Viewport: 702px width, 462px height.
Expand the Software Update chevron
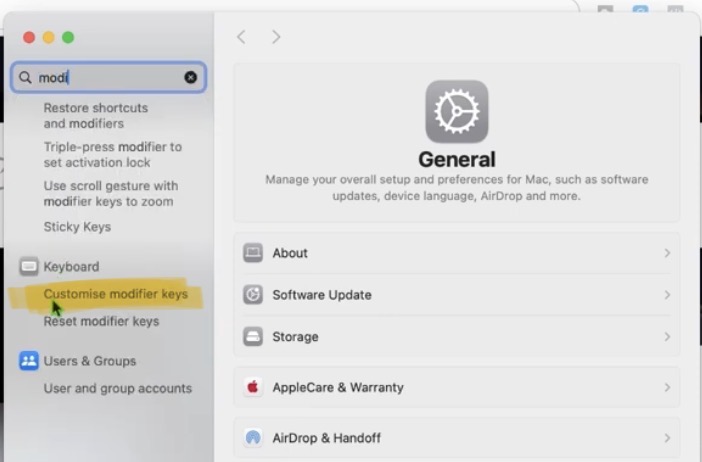click(x=667, y=295)
